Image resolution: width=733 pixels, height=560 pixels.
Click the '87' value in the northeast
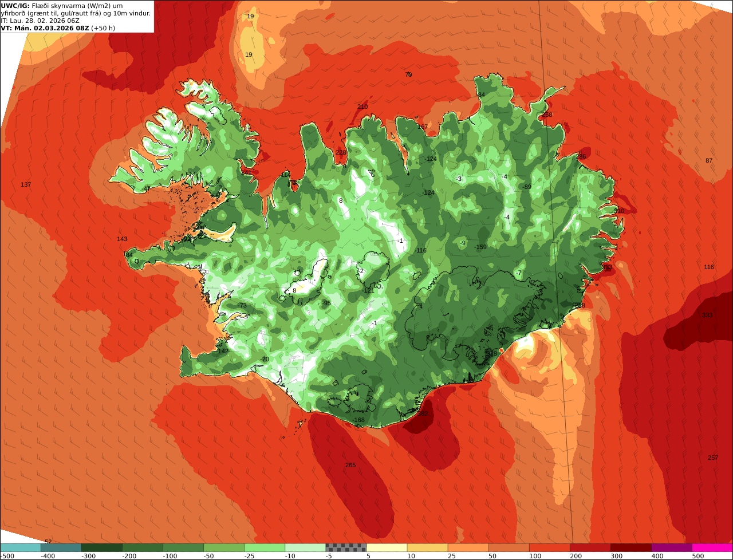pyautogui.click(x=709, y=160)
